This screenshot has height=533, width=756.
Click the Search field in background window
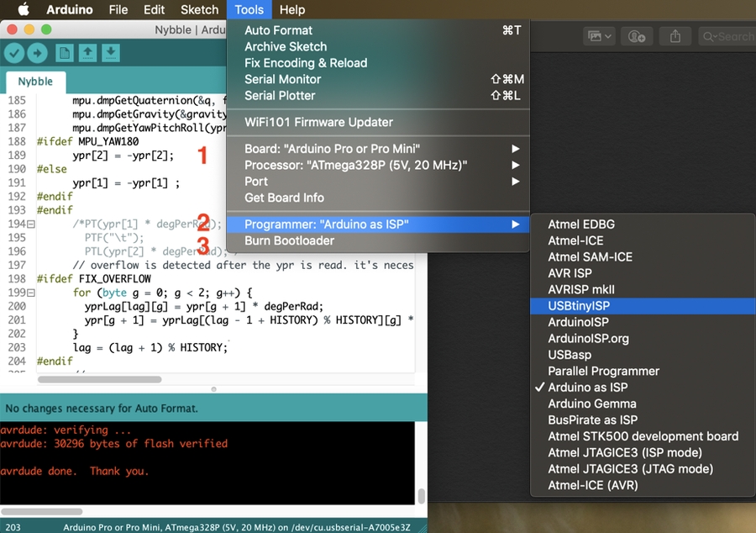(x=727, y=36)
